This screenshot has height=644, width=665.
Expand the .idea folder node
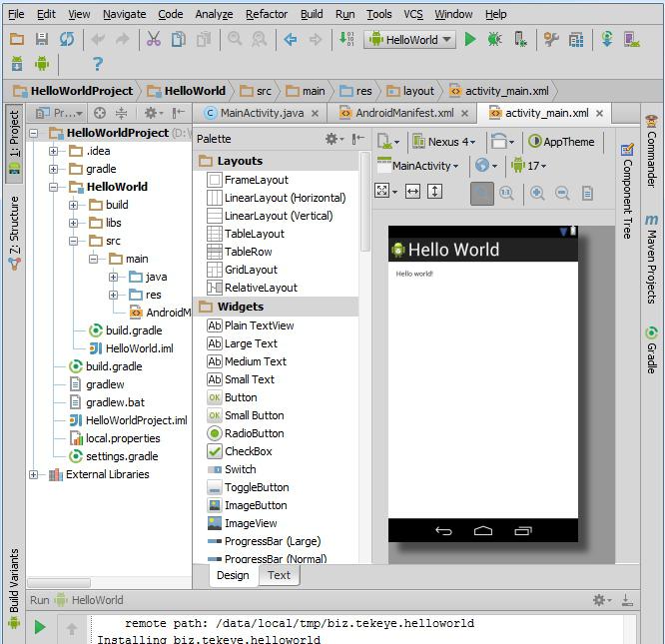click(x=54, y=151)
